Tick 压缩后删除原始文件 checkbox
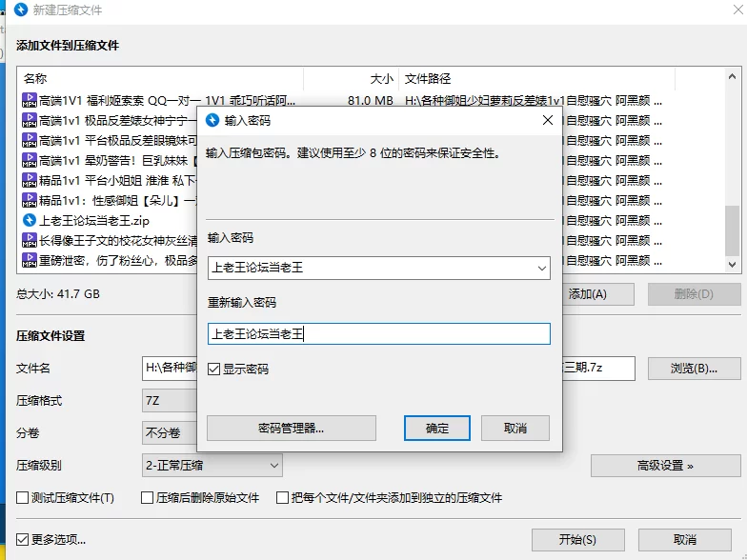This screenshot has width=747, height=560. point(147,497)
